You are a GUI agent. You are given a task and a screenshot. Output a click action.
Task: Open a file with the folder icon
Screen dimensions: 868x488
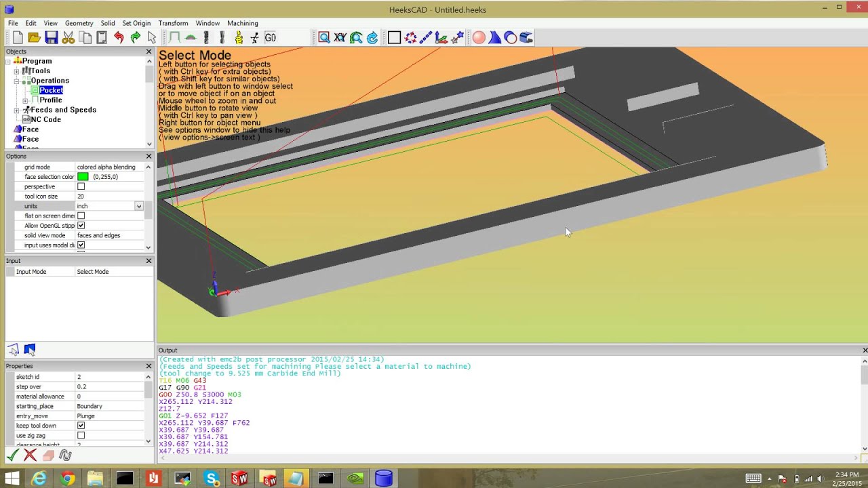(x=35, y=38)
